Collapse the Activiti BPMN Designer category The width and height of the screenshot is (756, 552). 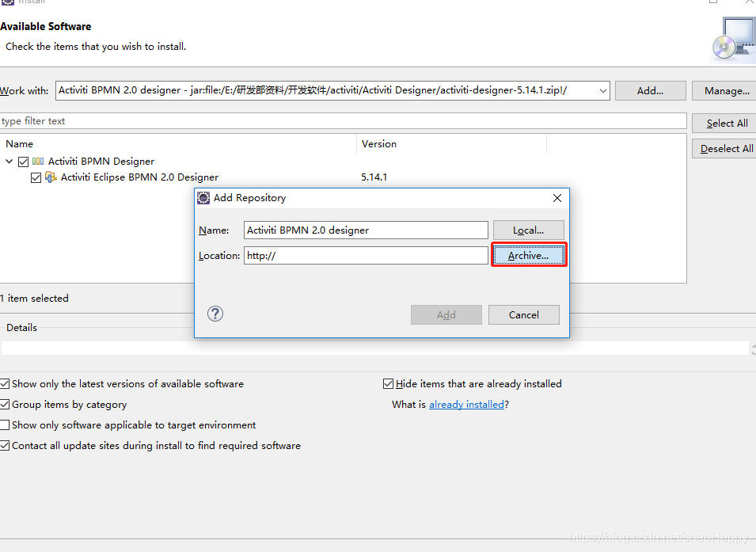pyautogui.click(x=9, y=161)
